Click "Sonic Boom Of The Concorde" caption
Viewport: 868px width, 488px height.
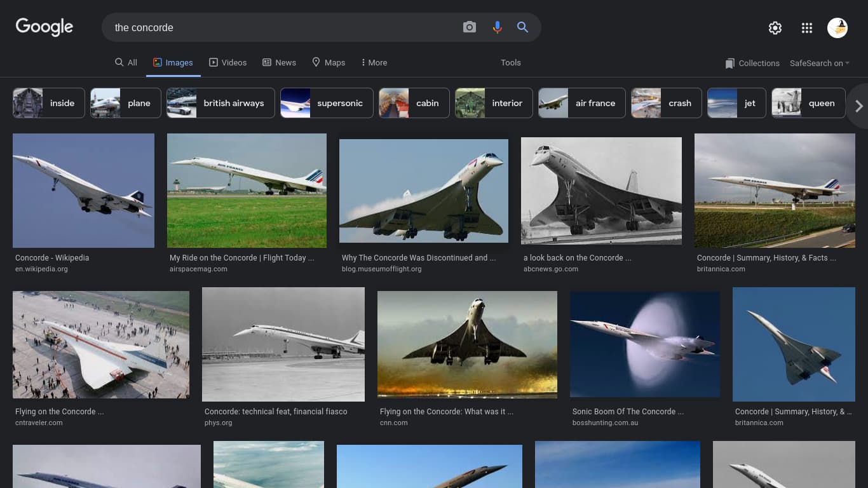628,412
